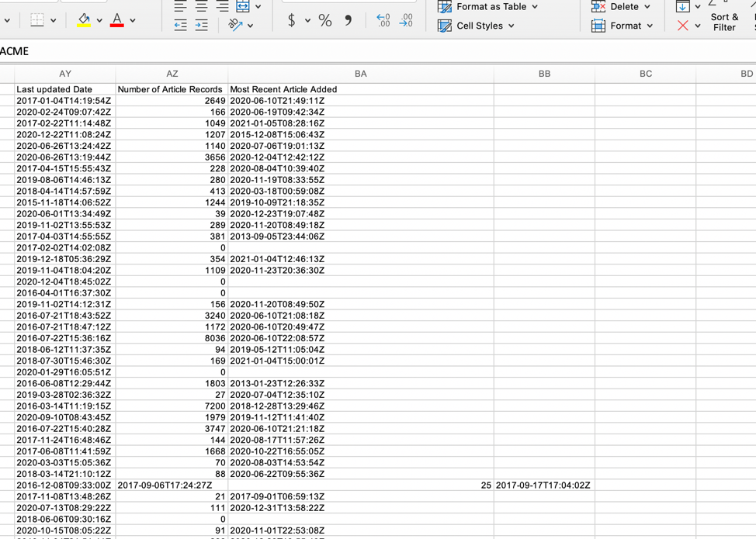
Task: Apply Percent Style format
Action: [x=325, y=20]
